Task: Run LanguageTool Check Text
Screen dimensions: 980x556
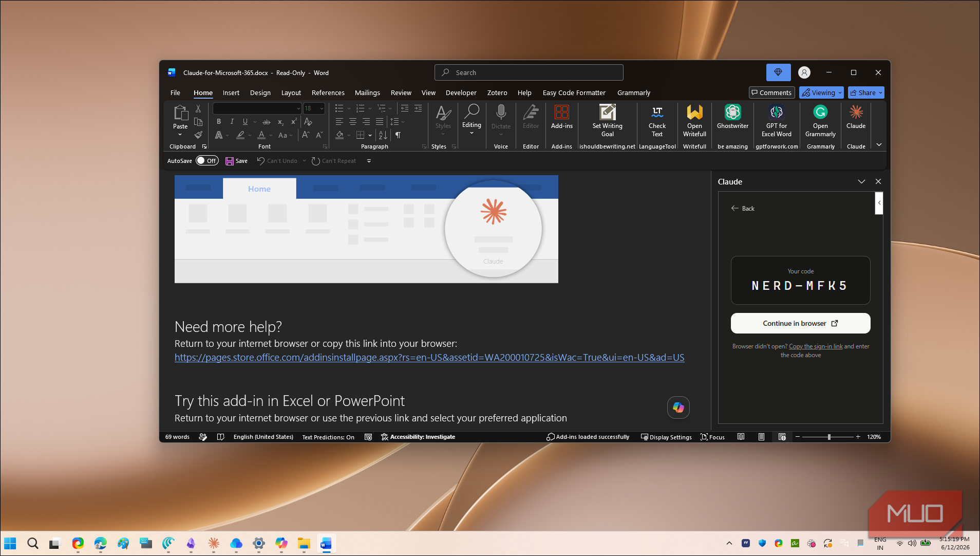Action: (x=657, y=121)
